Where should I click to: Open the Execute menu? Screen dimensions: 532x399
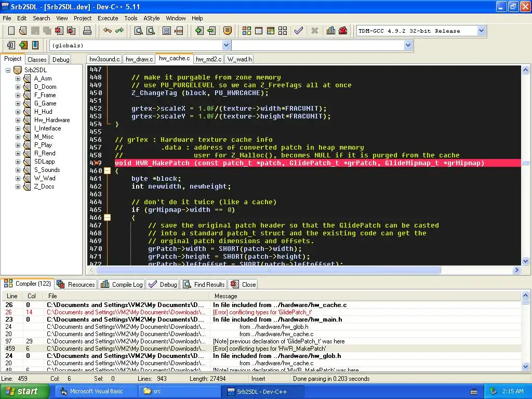click(108, 18)
